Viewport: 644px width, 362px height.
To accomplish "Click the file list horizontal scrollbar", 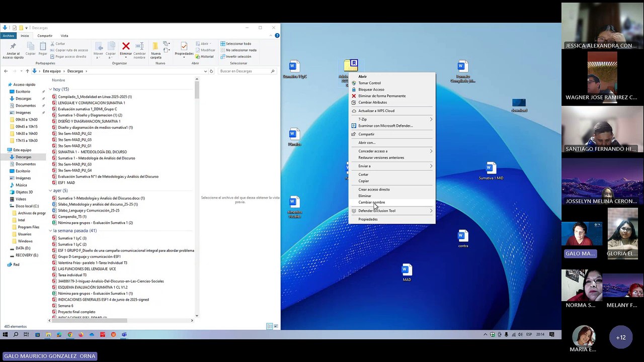I will tap(90, 320).
